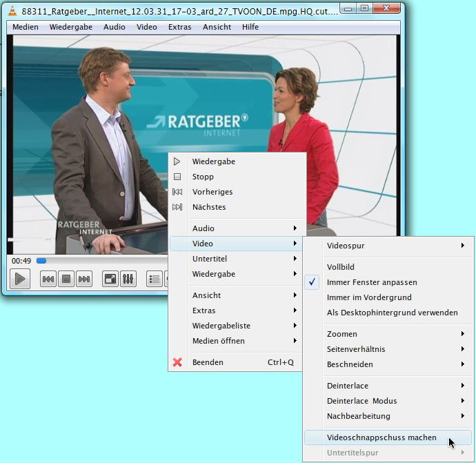Click the playback position slider handle
This screenshot has width=476, height=463.
pyautogui.click(x=41, y=261)
